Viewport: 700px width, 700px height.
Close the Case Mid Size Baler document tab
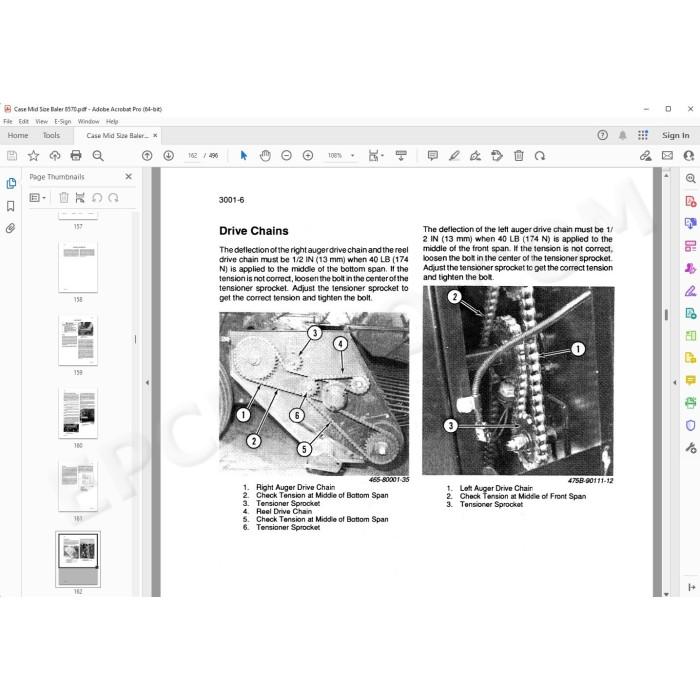click(x=155, y=135)
